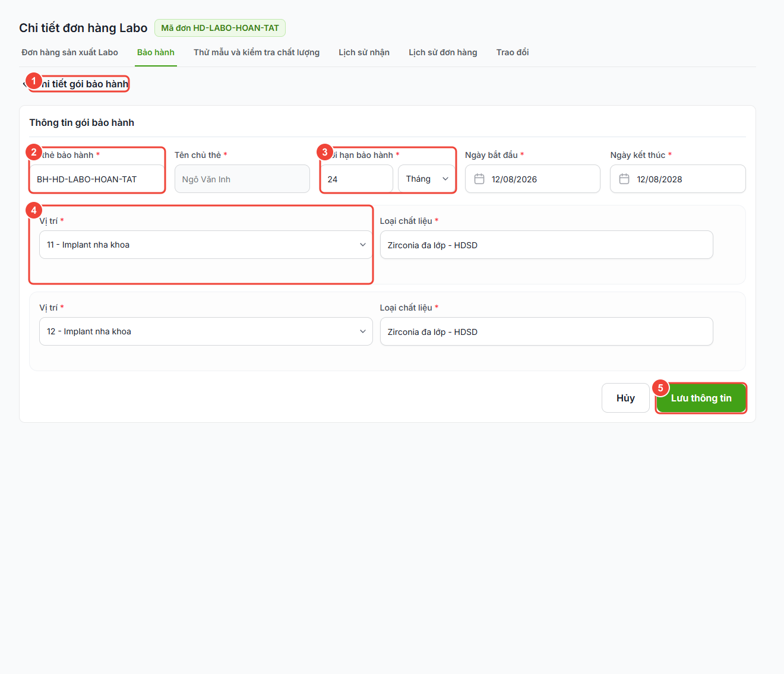This screenshot has width=784, height=674.
Task: Expand the '12 - Implant nha khoa' position dropdown
Action: (206, 331)
